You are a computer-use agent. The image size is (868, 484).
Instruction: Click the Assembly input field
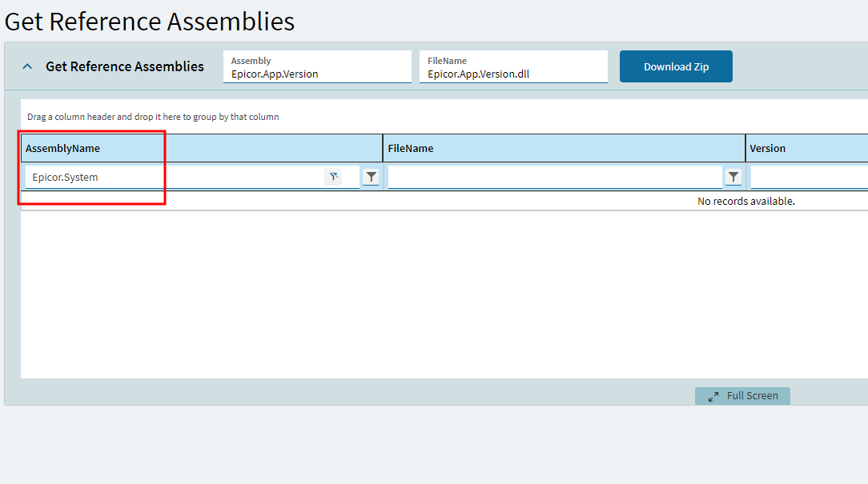(317, 67)
